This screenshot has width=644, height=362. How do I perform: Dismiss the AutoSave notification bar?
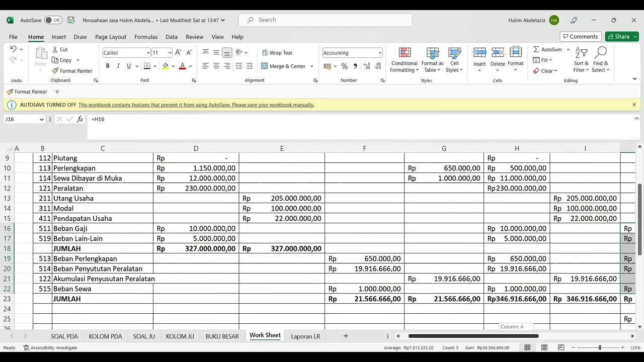pyautogui.click(x=634, y=105)
